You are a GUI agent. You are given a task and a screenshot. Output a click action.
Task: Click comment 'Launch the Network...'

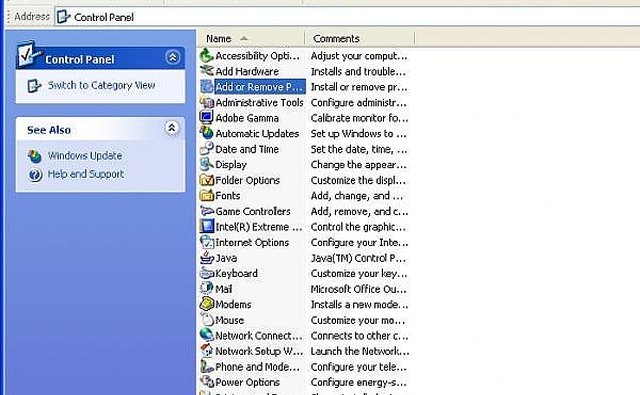point(360,351)
